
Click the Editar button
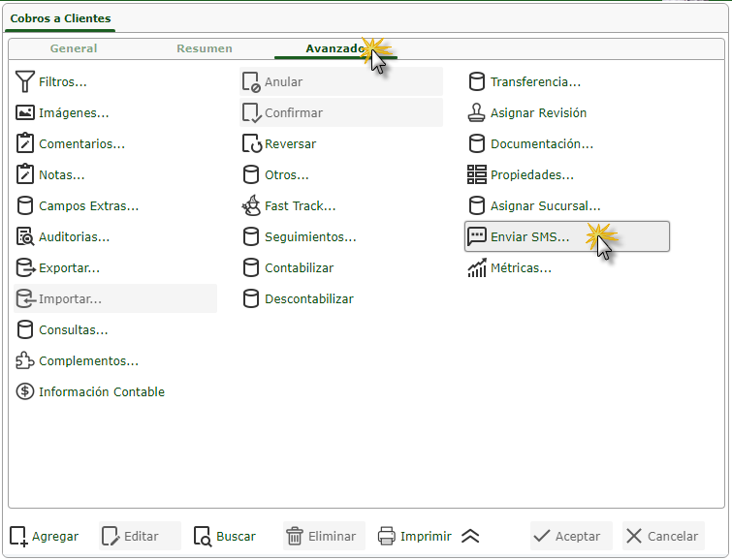[140, 536]
